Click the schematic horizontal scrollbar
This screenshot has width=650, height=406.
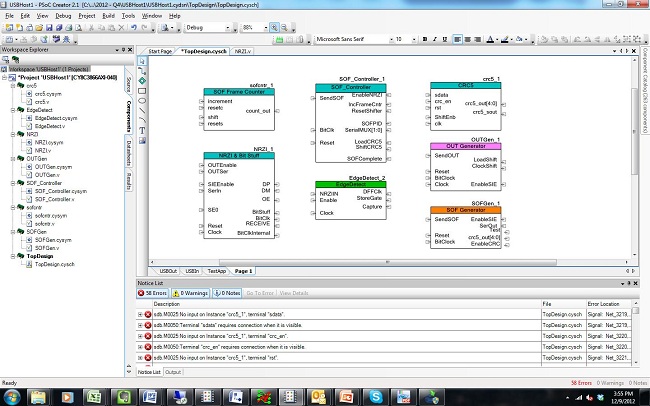coord(388,262)
